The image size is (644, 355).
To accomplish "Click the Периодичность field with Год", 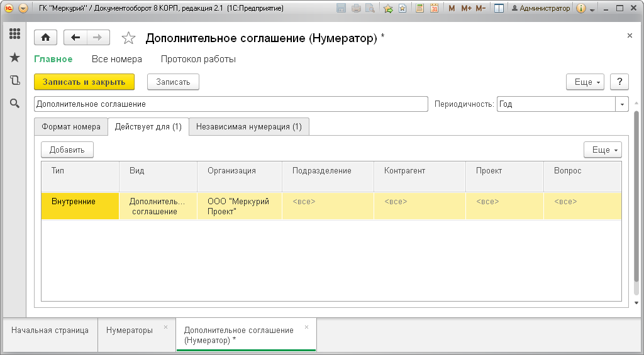I will click(x=556, y=104).
